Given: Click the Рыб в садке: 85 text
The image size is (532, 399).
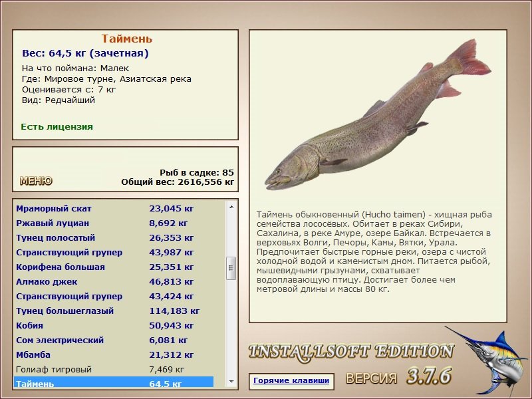Looking at the screenshot, I should 197,172.
